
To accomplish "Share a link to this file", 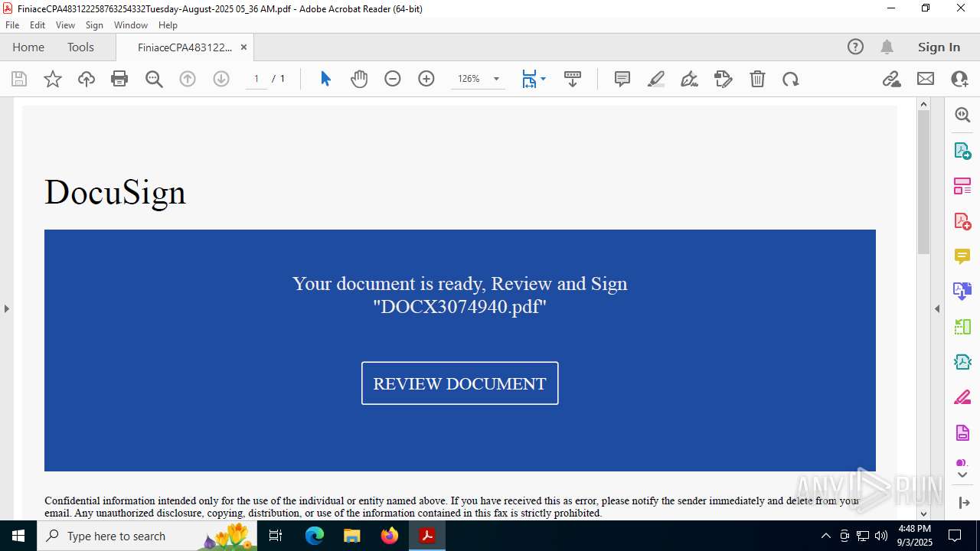I will point(892,79).
